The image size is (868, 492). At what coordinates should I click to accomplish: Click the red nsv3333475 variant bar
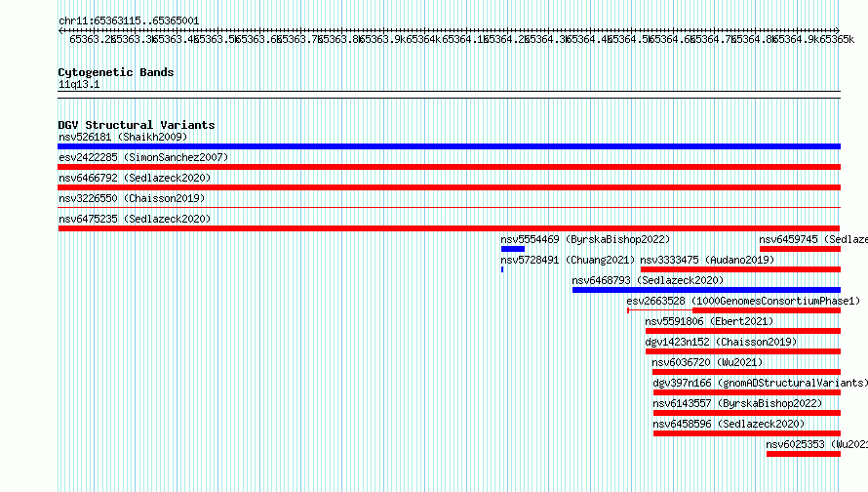pos(740,269)
